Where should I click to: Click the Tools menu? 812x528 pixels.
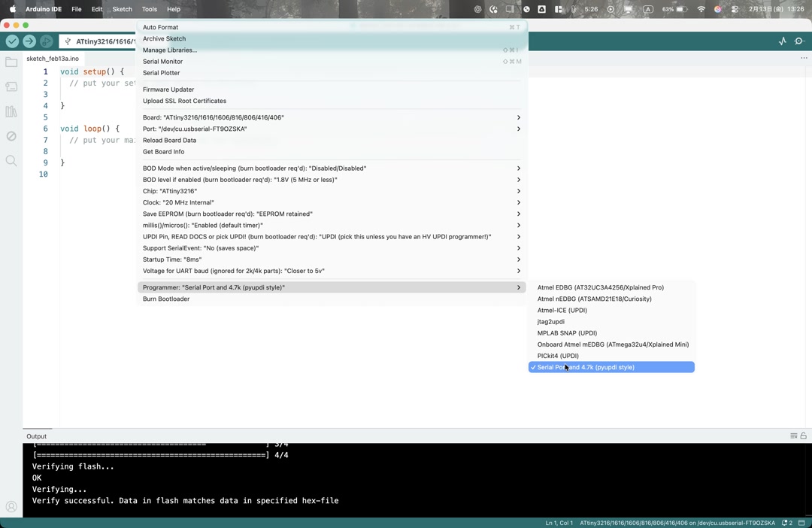coord(149,9)
